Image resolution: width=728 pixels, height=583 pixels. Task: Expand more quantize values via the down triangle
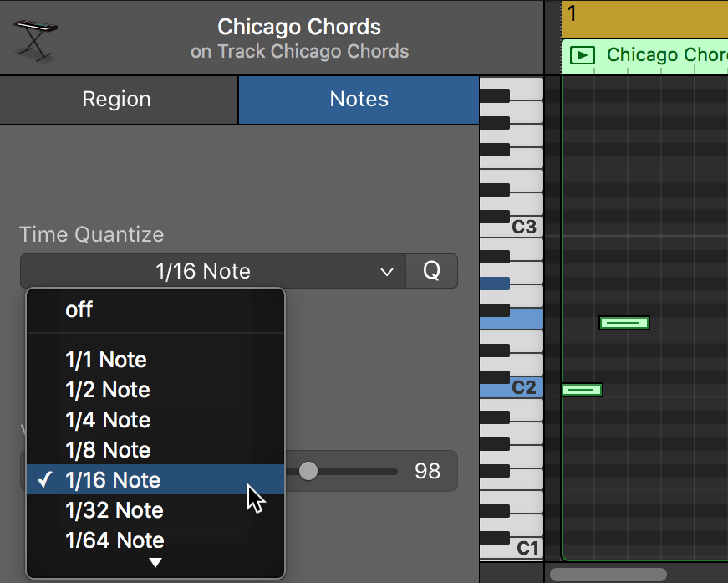coord(155,564)
